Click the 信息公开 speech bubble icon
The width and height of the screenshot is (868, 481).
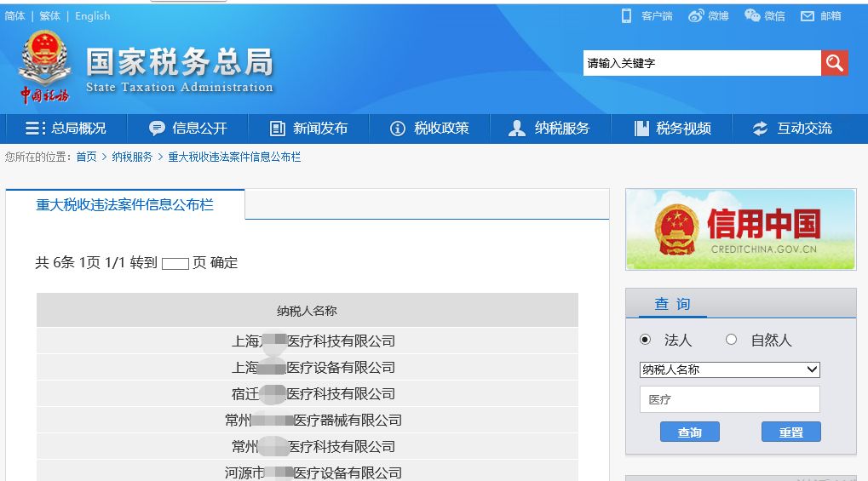pyautogui.click(x=157, y=129)
